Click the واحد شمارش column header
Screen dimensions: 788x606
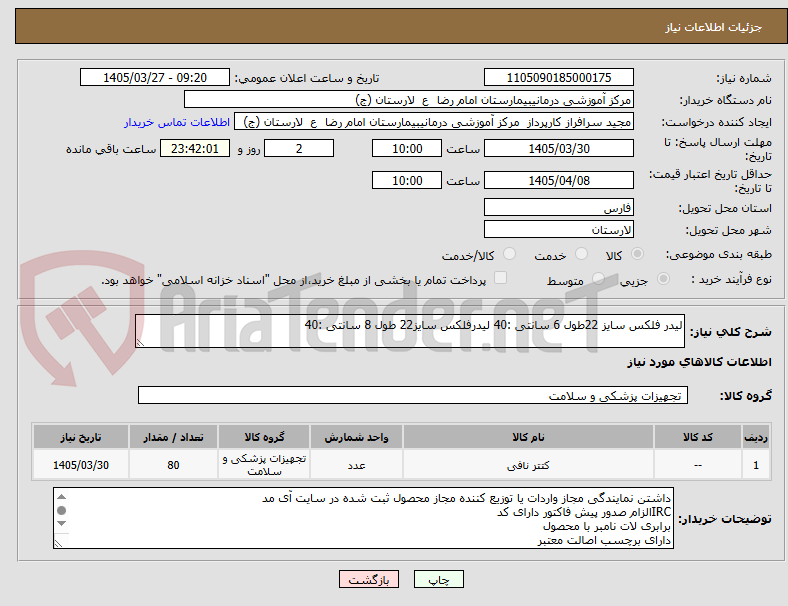[x=356, y=437]
